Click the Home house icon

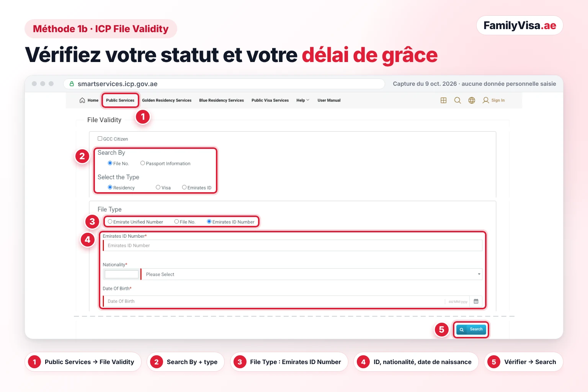click(82, 100)
